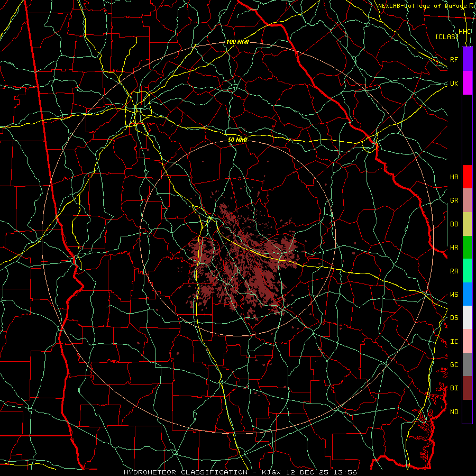Click the RF purple legend swatch
Viewport: 476px width, 476px height.
[467, 59]
